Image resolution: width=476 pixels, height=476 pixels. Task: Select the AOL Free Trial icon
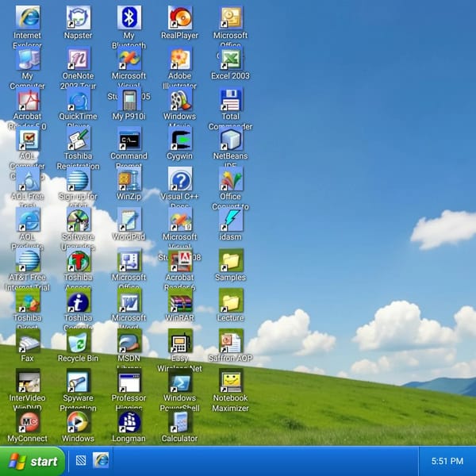pyautogui.click(x=28, y=178)
